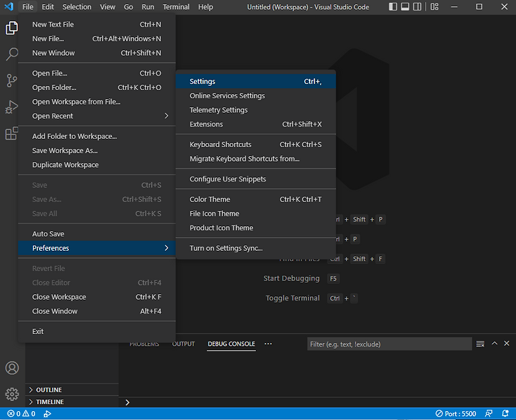The height and width of the screenshot is (420, 516).
Task: Open the Accounts icon in activity bar
Action: coord(12,368)
